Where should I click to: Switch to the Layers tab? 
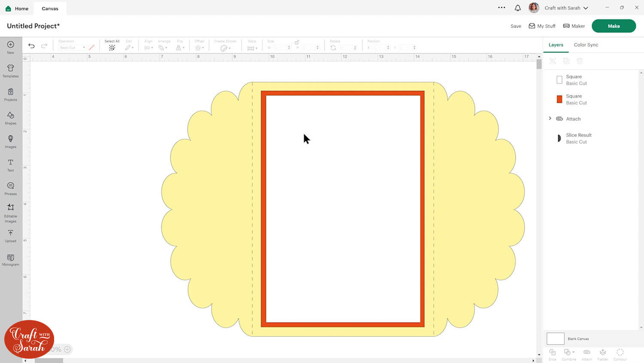pos(556,45)
